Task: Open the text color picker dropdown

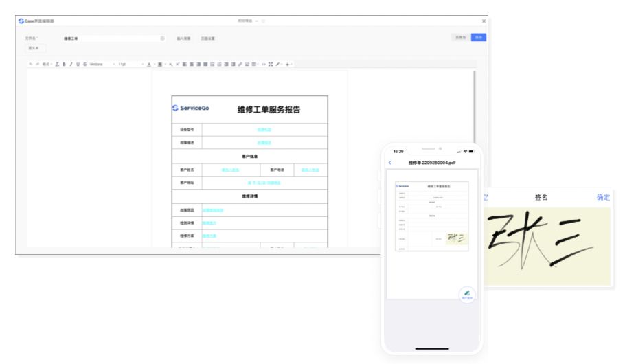Action: tap(150, 64)
